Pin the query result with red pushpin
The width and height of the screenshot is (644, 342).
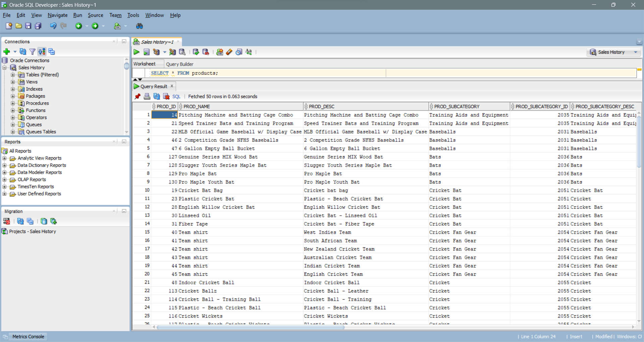pyautogui.click(x=138, y=97)
